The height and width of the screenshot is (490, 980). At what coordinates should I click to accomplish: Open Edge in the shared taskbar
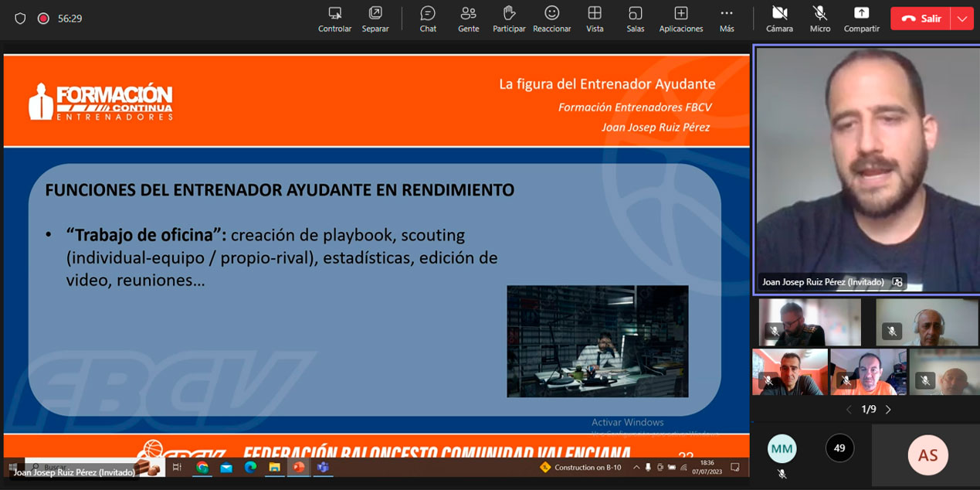point(250,467)
